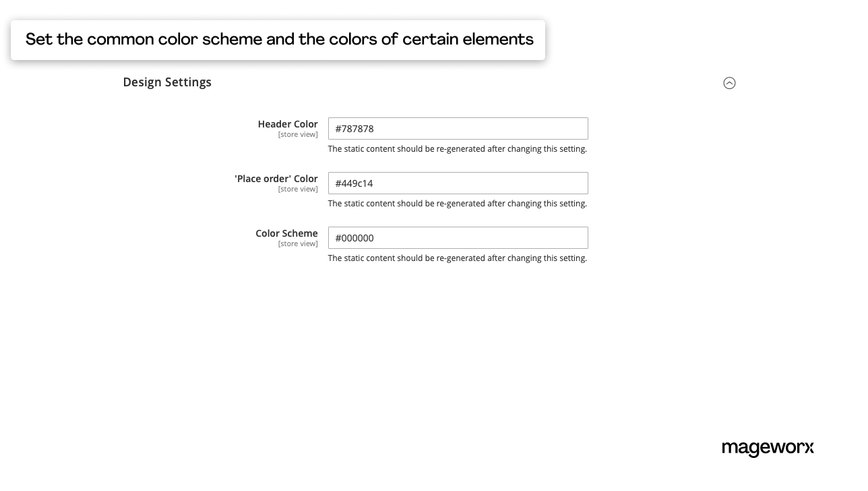Click [store view] scope under Color Scheme
The image size is (868, 491).
tap(298, 243)
